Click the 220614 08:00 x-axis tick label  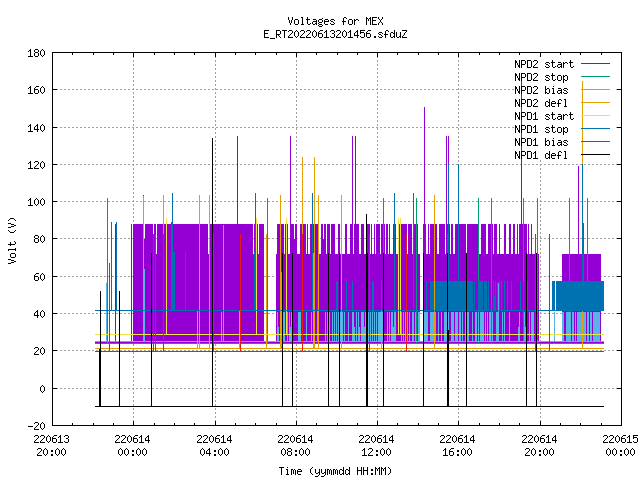pyautogui.click(x=295, y=446)
